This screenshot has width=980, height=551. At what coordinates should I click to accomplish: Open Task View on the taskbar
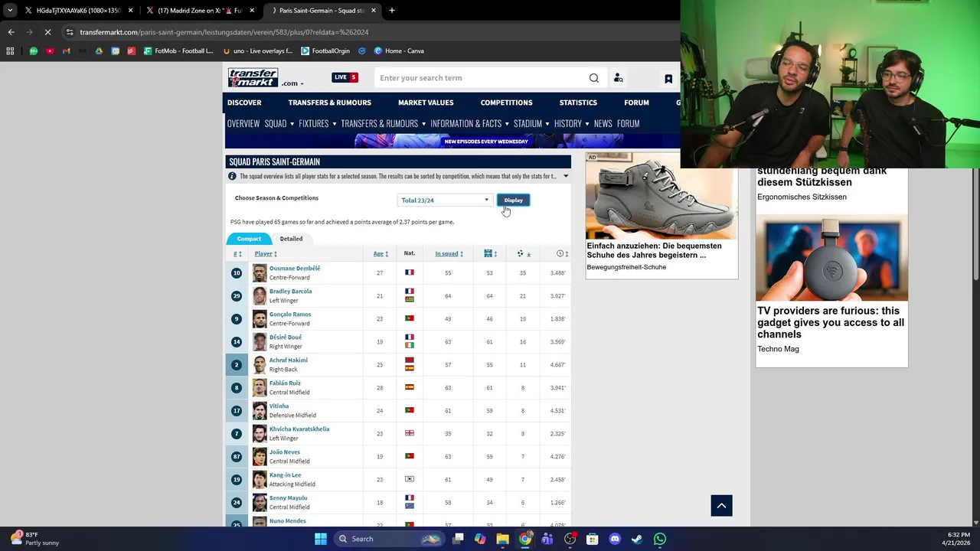[458, 539]
